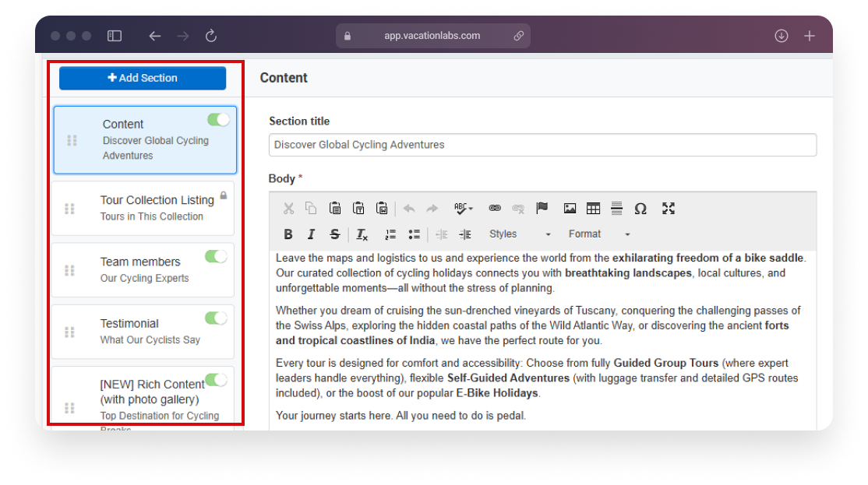This screenshot has width=868, height=485.
Task: Turn off the Testimonial section toggle
Action: click(216, 318)
